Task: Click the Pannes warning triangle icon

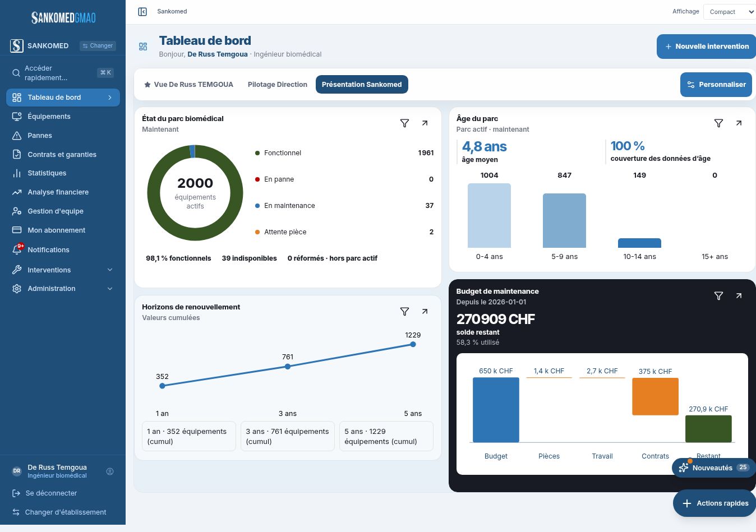Action: (17, 136)
